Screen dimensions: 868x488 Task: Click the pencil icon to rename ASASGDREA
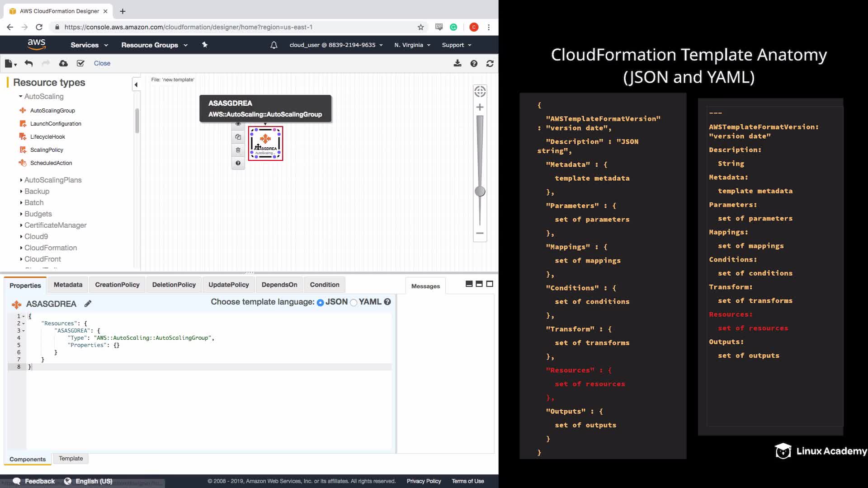[x=88, y=304]
